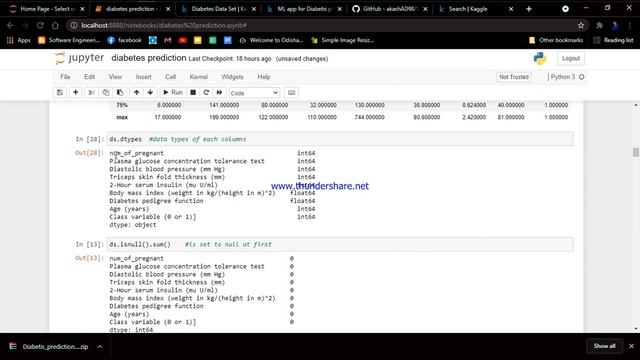Open the Diabetis_prediction zip download item
This screenshot has width=640, height=360.
[x=49, y=347]
